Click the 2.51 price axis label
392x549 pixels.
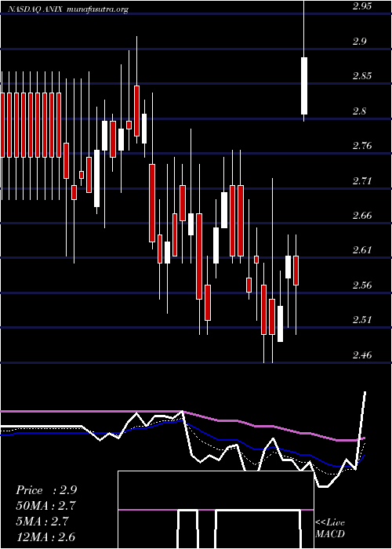[362, 320]
